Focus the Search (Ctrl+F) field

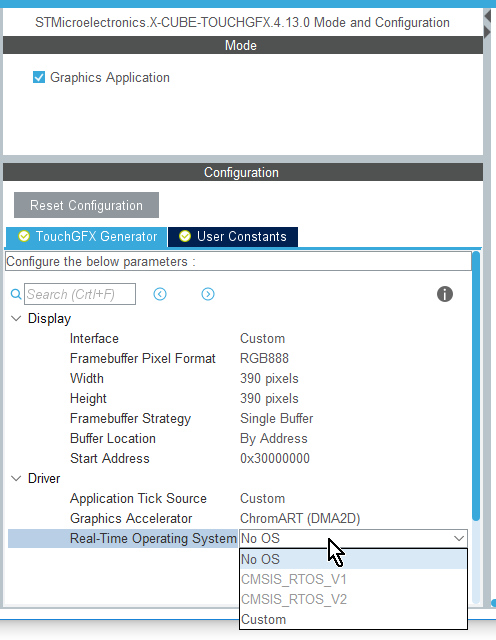[x=80, y=294]
